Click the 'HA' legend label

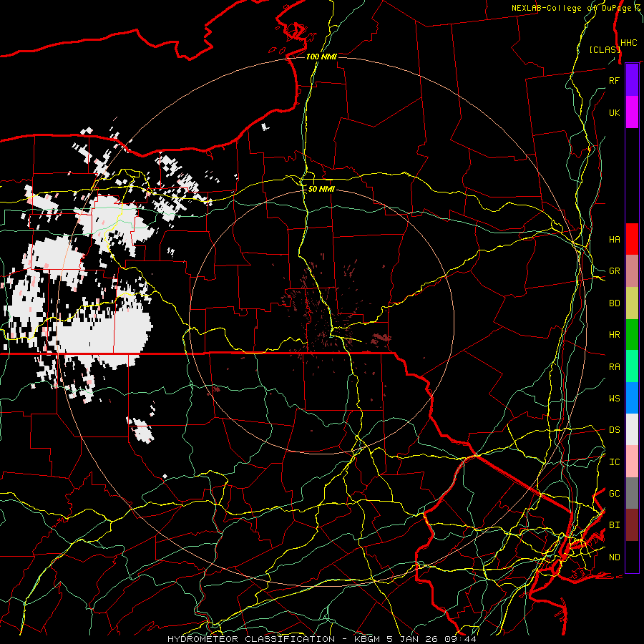pos(614,240)
